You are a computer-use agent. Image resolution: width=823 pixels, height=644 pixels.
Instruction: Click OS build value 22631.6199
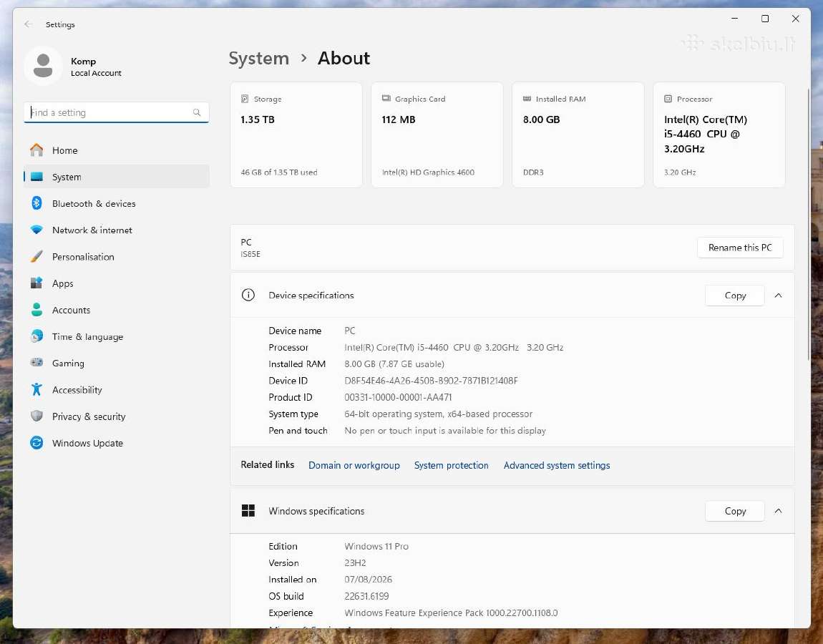pos(366,596)
